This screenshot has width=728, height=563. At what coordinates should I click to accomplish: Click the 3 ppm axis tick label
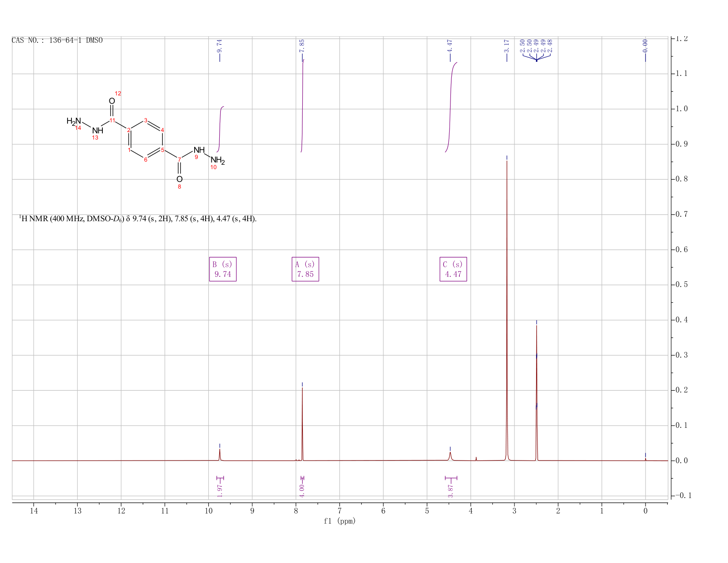point(514,511)
